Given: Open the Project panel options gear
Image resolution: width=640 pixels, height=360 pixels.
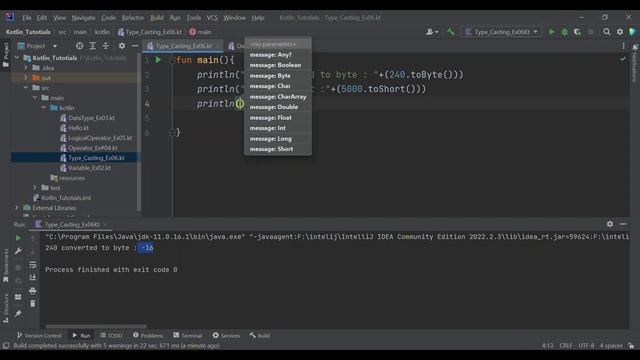Looking at the screenshot, I should 122,46.
